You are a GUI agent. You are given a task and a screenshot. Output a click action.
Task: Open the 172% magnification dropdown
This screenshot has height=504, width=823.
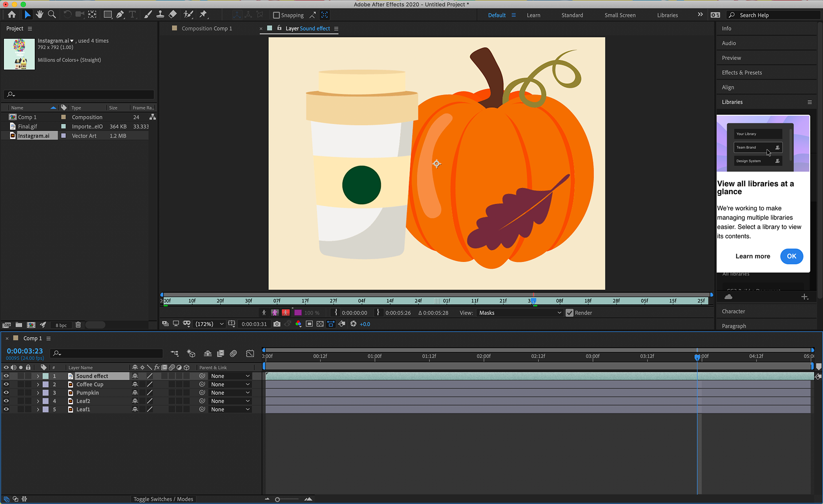[209, 324]
